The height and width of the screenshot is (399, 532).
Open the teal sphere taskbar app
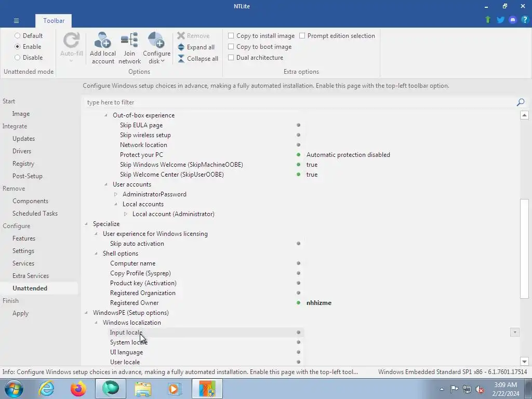click(111, 389)
